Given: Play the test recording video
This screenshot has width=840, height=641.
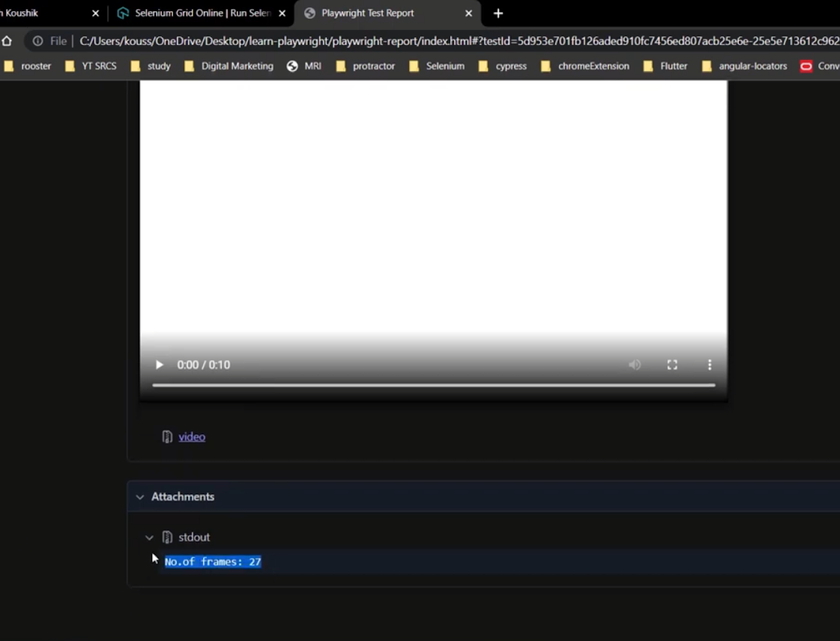Looking at the screenshot, I should pyautogui.click(x=159, y=365).
